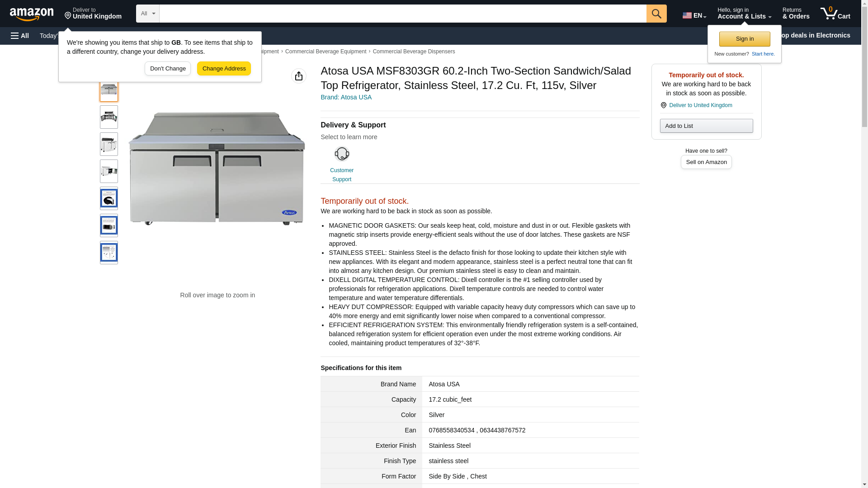This screenshot has width=868, height=488.
Task: Open the All hamburger menu
Action: (x=20, y=36)
